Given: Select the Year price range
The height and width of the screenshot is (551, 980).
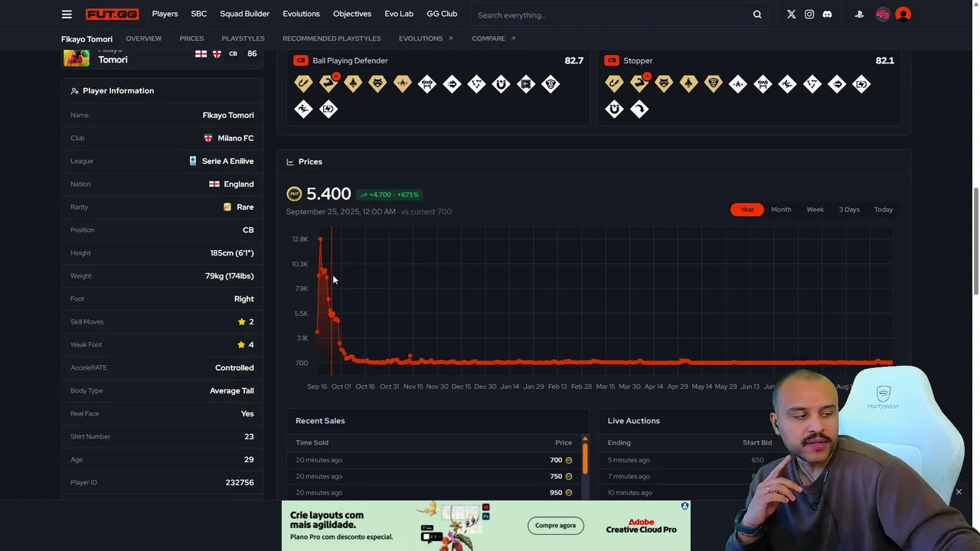Looking at the screenshot, I should [x=747, y=210].
